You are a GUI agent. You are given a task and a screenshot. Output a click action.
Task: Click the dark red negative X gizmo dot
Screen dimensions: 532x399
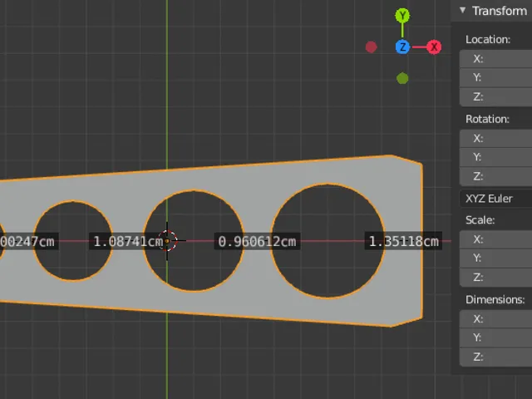pos(372,47)
